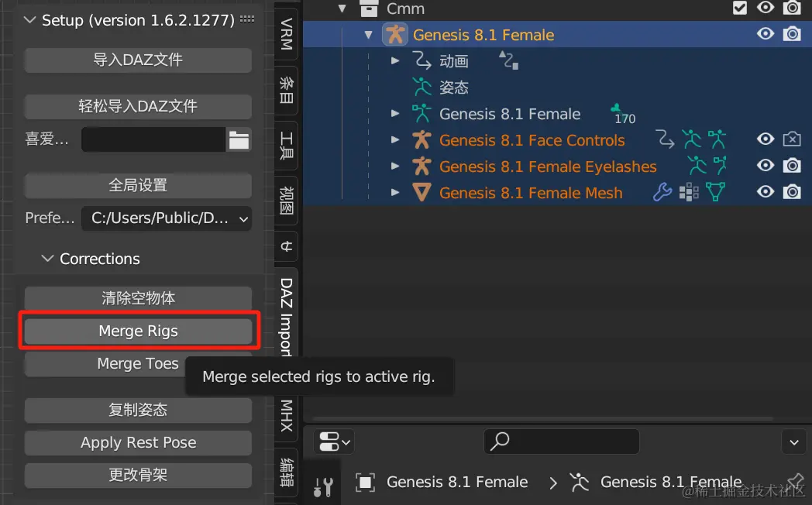Screen dimensions: 812x505
Task: Click the Genesis 8.1 Face Controls armature icon
Action: click(421, 139)
